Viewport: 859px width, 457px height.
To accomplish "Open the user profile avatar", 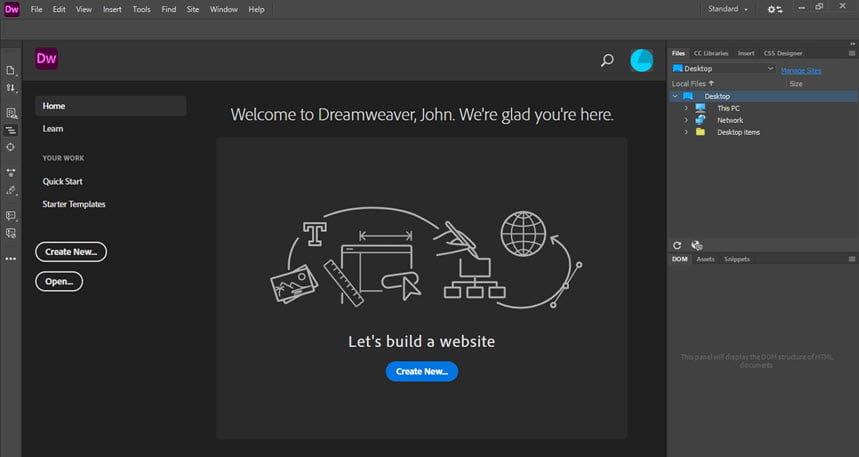I will tap(642, 60).
